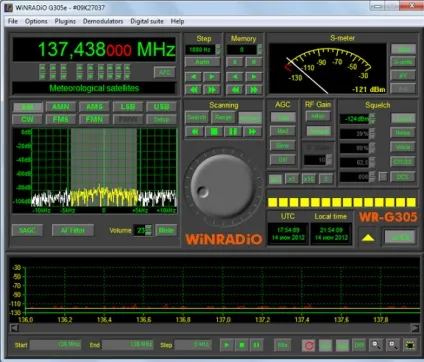Adjust Memory number spinner arrows

coord(260,50)
